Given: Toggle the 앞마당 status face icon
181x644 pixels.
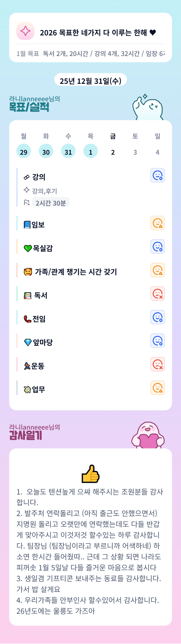Looking at the screenshot, I should 158,341.
